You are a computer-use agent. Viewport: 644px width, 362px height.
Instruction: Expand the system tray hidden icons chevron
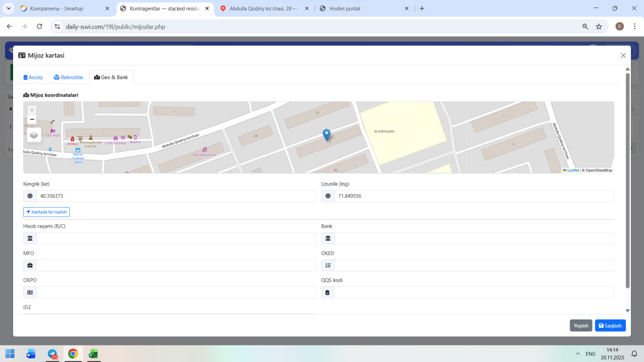[x=577, y=353]
